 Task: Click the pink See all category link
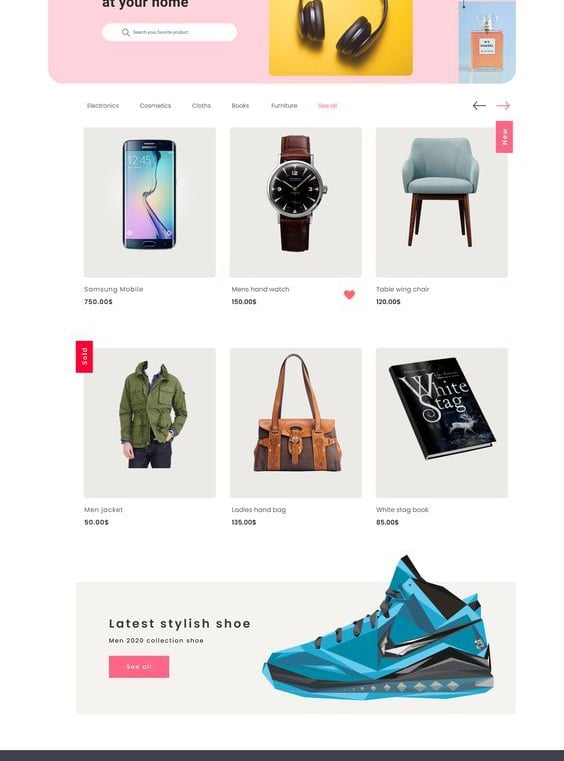[328, 106]
